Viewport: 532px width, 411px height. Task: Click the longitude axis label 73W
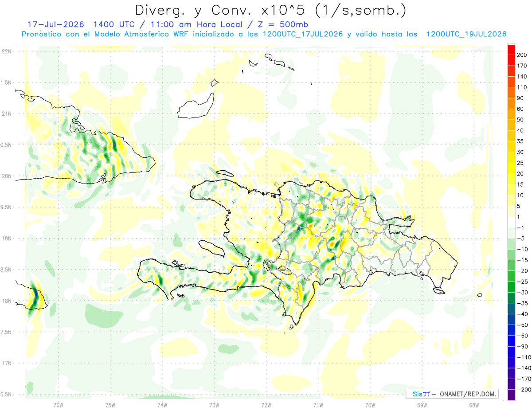214,405
